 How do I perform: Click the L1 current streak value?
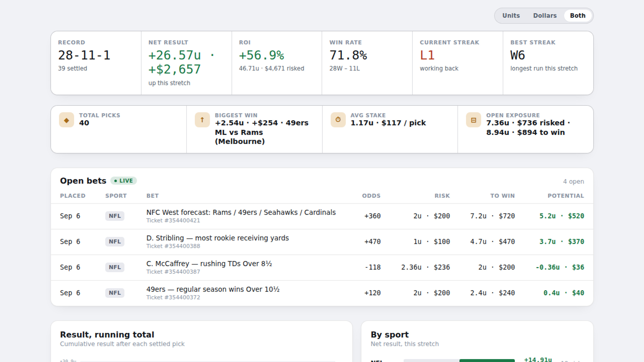(x=427, y=55)
